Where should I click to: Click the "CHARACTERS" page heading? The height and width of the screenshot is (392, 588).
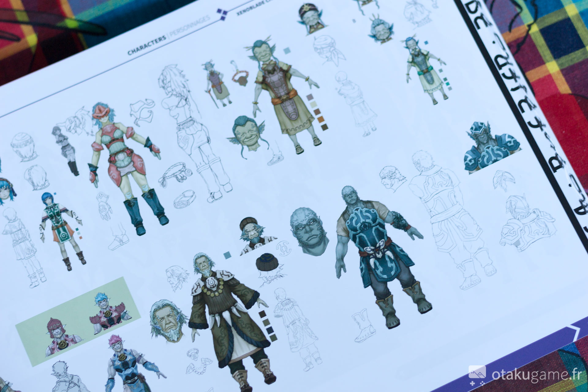(147, 45)
